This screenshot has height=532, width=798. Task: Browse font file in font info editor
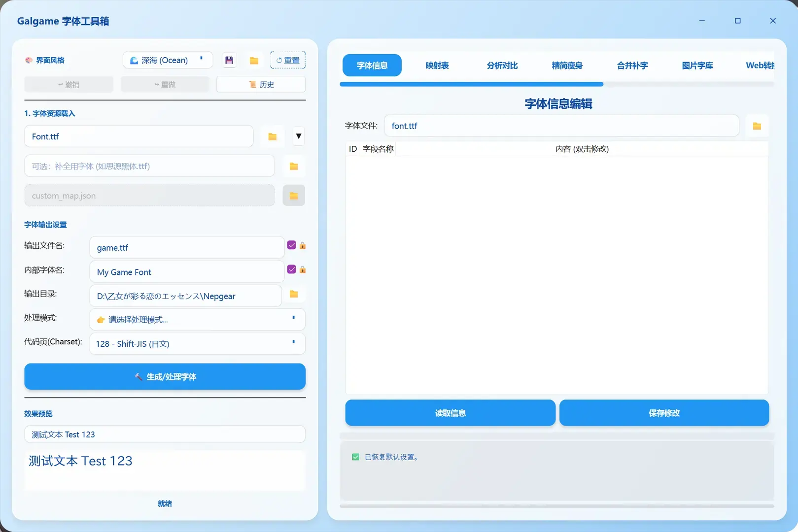click(757, 126)
